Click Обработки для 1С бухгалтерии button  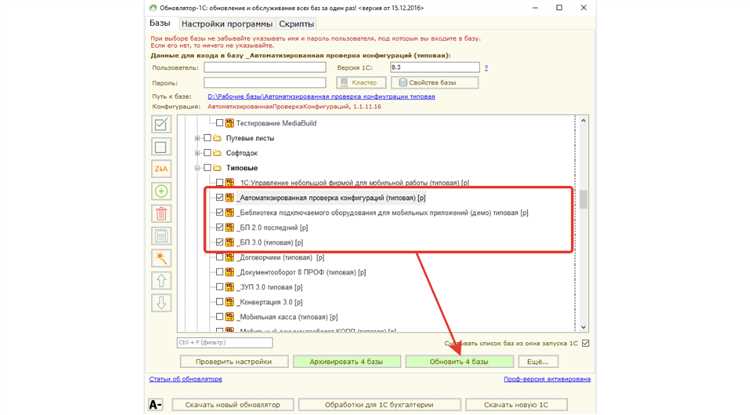pyautogui.click(x=379, y=404)
